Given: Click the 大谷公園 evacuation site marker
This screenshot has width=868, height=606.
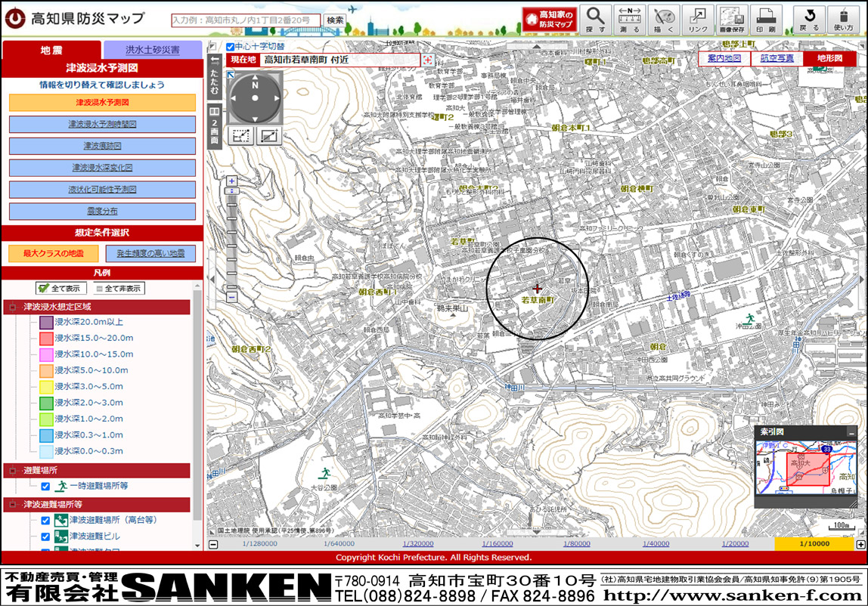Looking at the screenshot, I should pos(325,472).
